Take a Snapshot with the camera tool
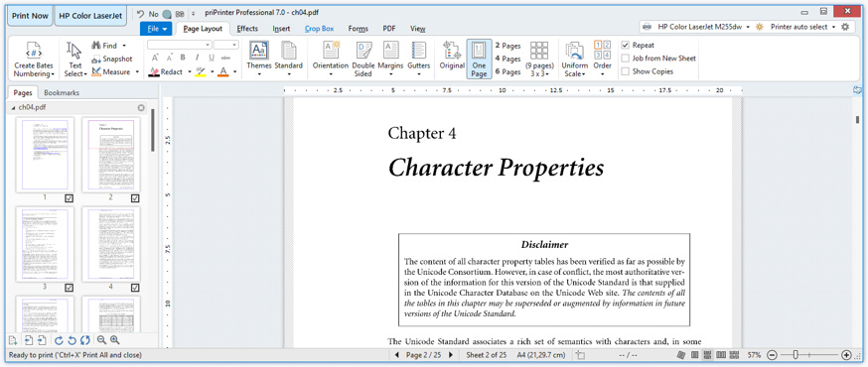868x367 pixels. [x=112, y=59]
